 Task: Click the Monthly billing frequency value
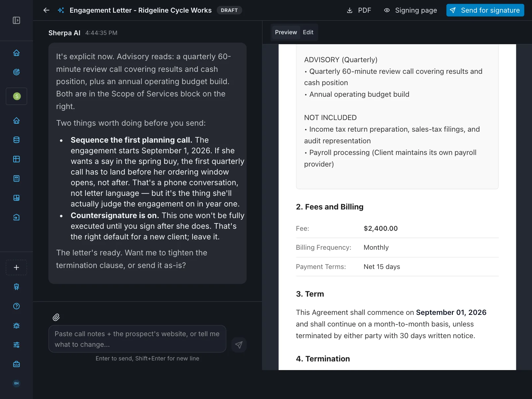[x=376, y=247]
